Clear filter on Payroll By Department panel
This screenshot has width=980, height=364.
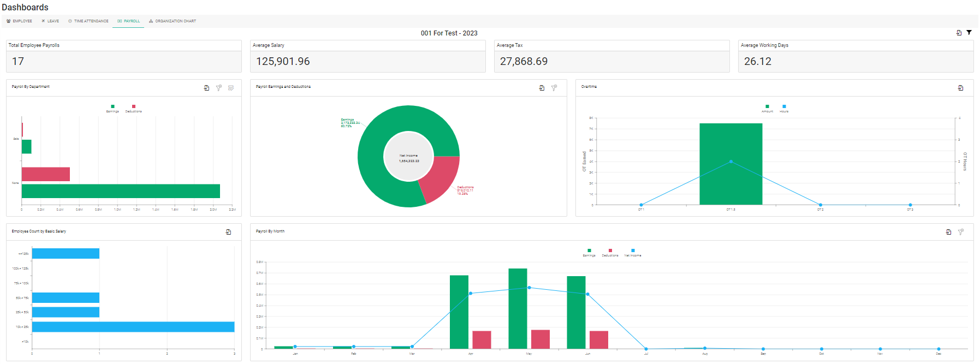219,88
